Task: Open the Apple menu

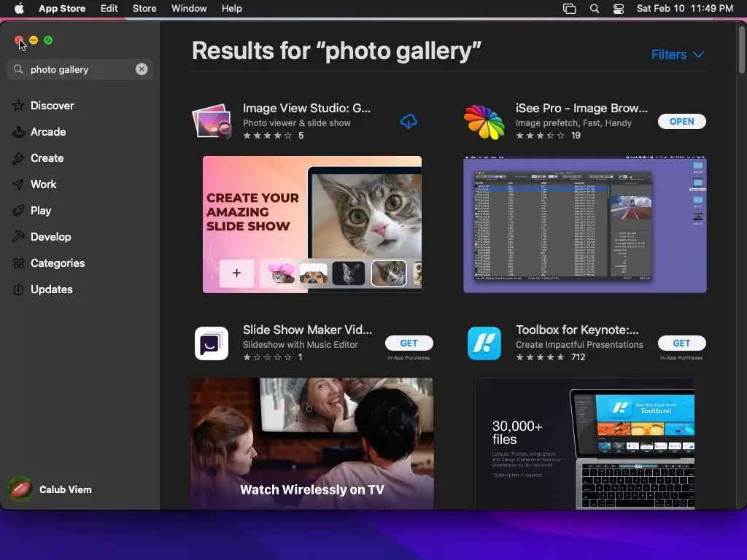Action: 19,8
